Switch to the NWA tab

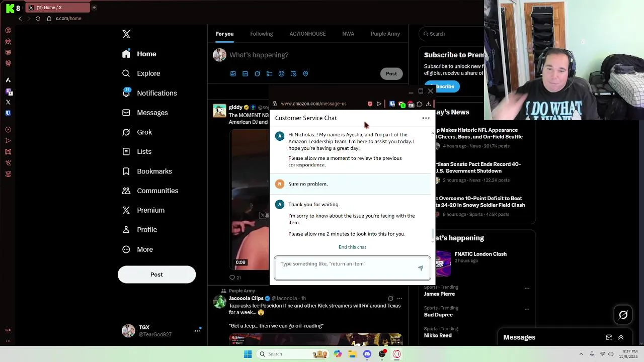tap(348, 34)
